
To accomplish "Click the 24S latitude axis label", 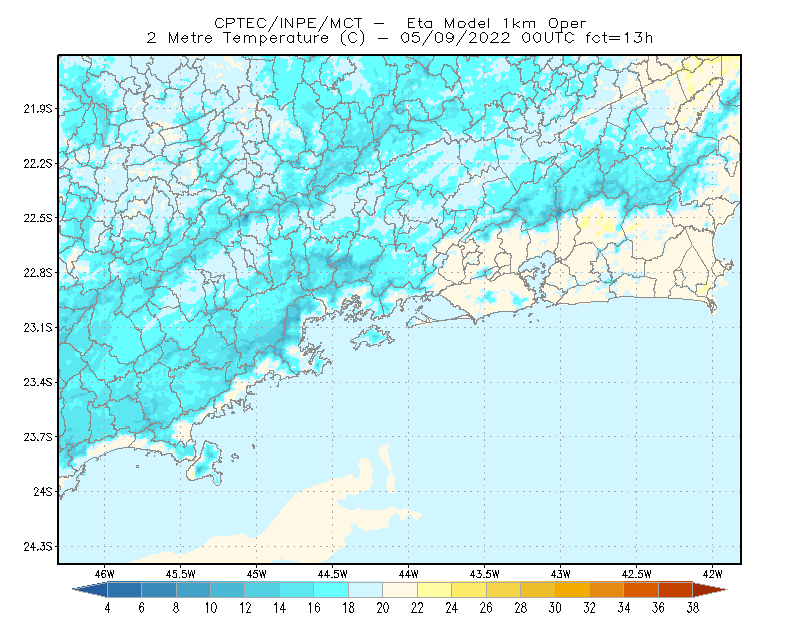I will 43,491.
